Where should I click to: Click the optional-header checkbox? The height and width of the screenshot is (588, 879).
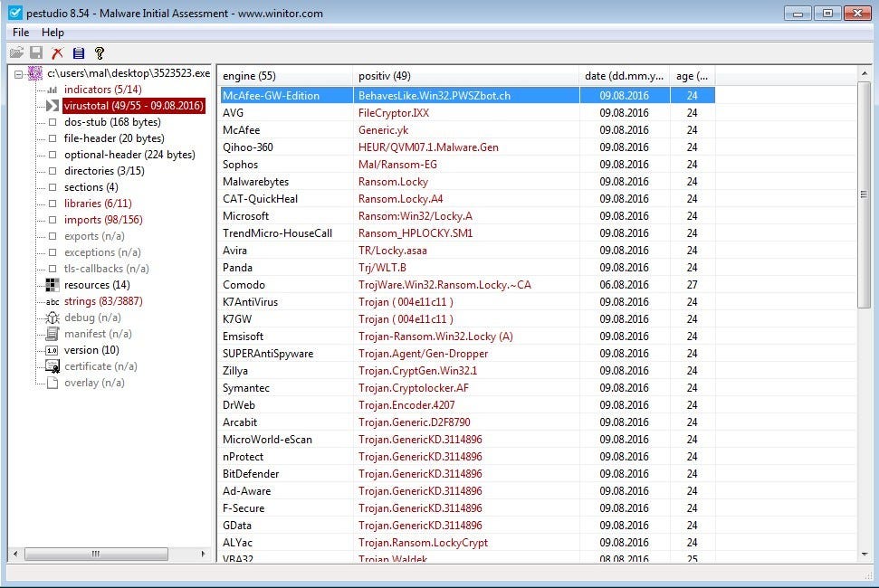click(53, 155)
